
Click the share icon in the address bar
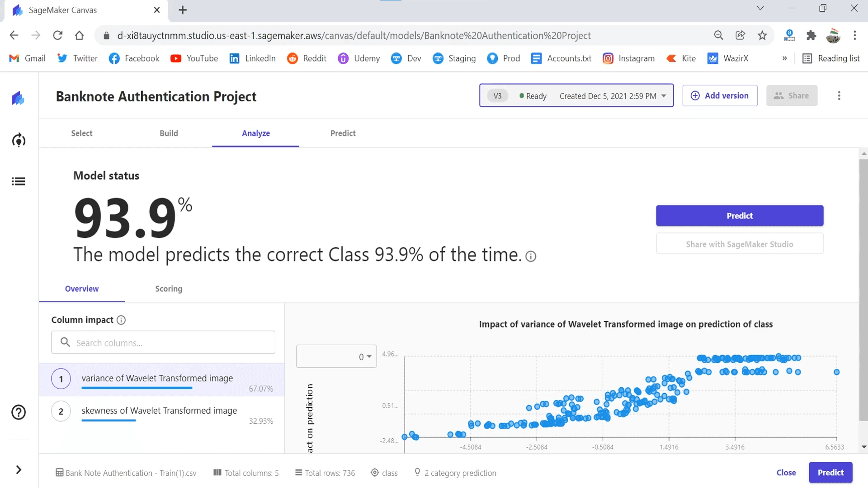coord(741,35)
